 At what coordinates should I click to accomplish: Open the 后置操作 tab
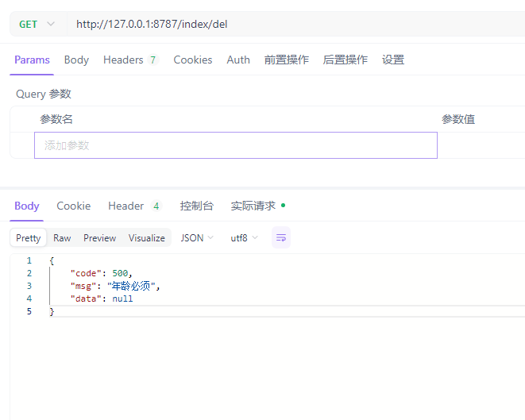[345, 60]
